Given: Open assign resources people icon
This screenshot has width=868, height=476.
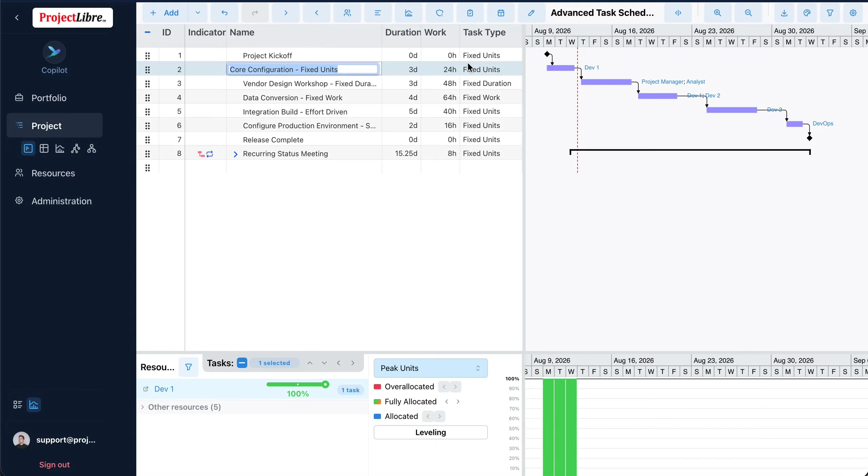Looking at the screenshot, I should (x=347, y=13).
